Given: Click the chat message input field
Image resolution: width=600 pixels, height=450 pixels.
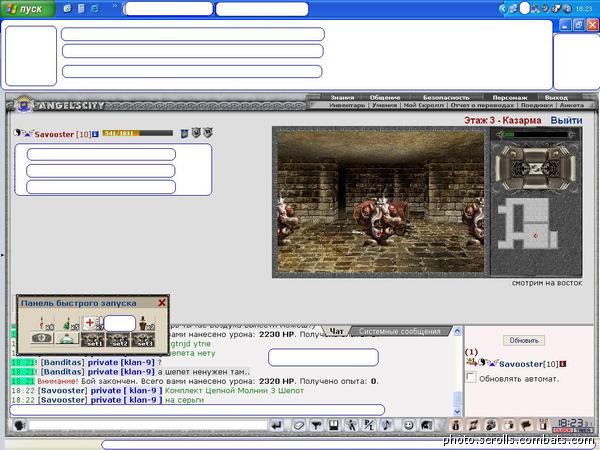Looking at the screenshot, I should [x=148, y=425].
